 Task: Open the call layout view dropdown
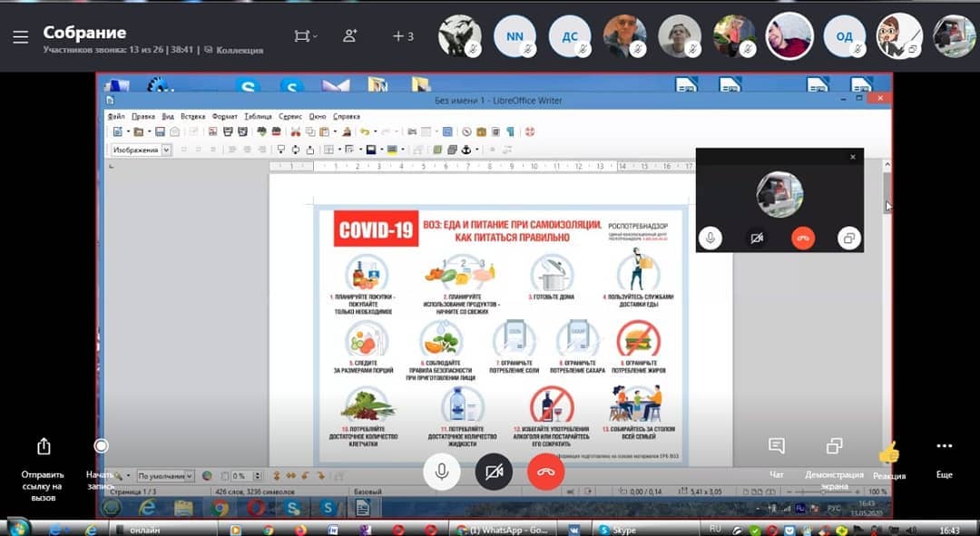[x=306, y=36]
